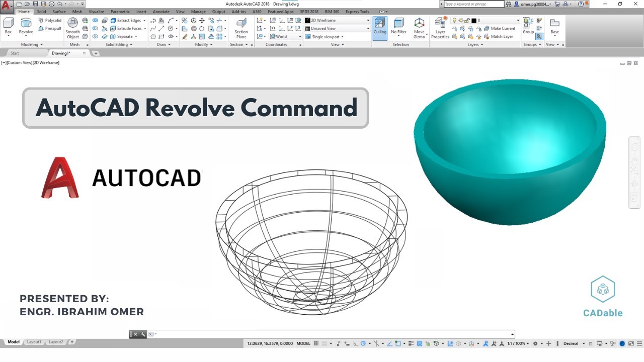Open the World UCS dropdown

[x=286, y=37]
